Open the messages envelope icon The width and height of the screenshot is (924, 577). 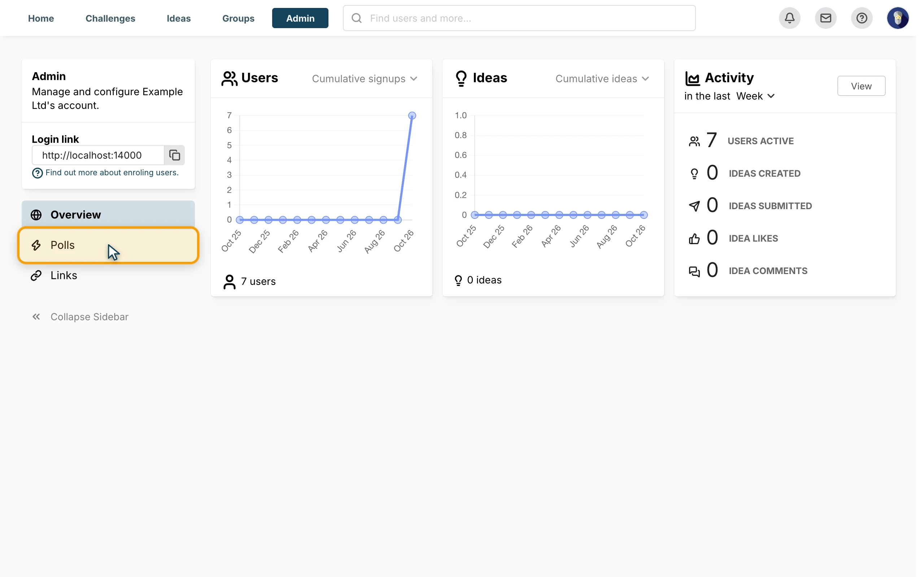[825, 18]
